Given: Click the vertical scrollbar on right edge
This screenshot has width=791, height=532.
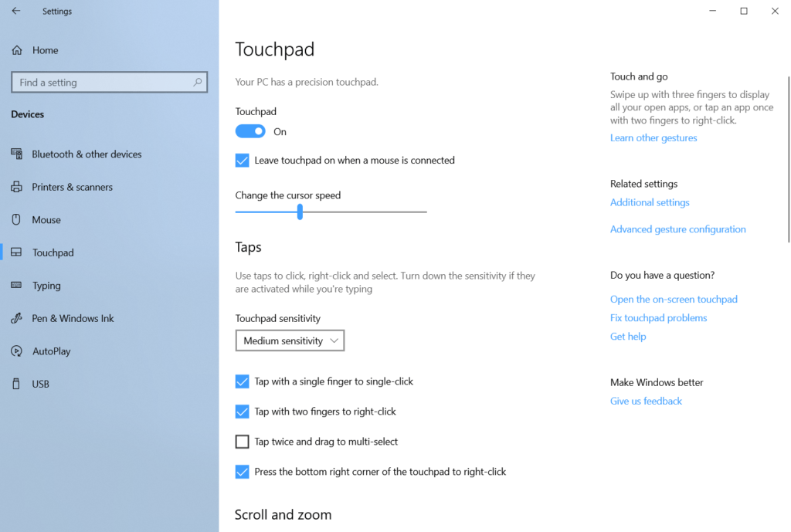Looking at the screenshot, I should tap(788, 159).
